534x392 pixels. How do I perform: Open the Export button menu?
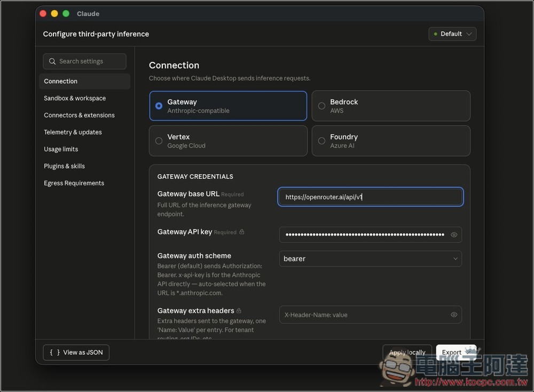[456, 352]
